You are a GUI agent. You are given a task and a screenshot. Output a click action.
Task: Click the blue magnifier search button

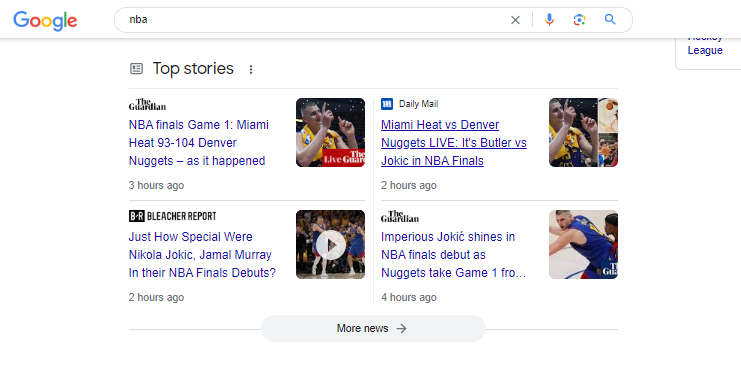(x=610, y=19)
